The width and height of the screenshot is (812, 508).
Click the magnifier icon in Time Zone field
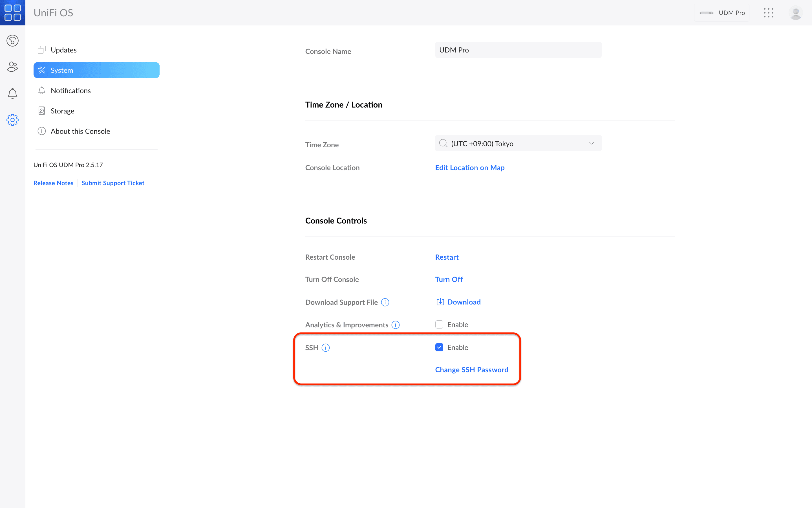[443, 143]
